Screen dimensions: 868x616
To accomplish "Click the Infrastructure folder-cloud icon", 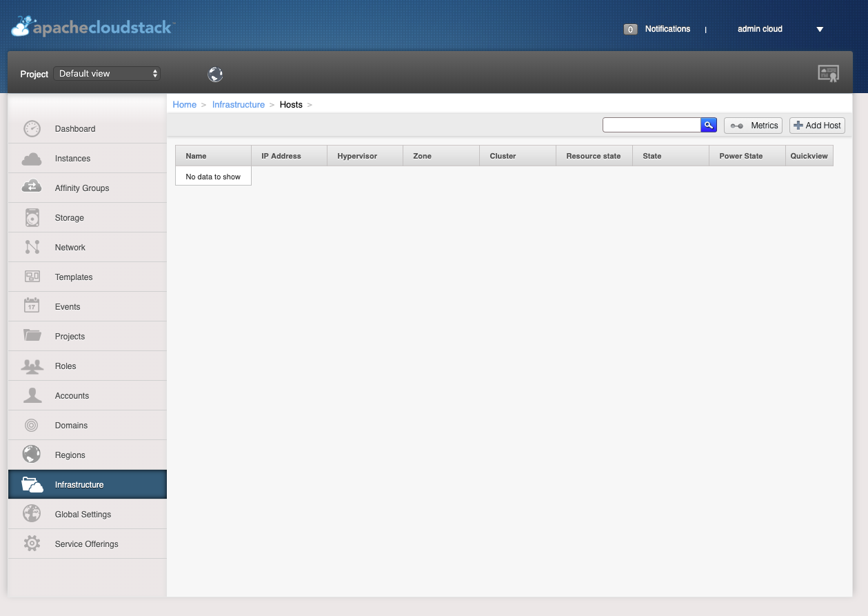I will pyautogui.click(x=32, y=484).
